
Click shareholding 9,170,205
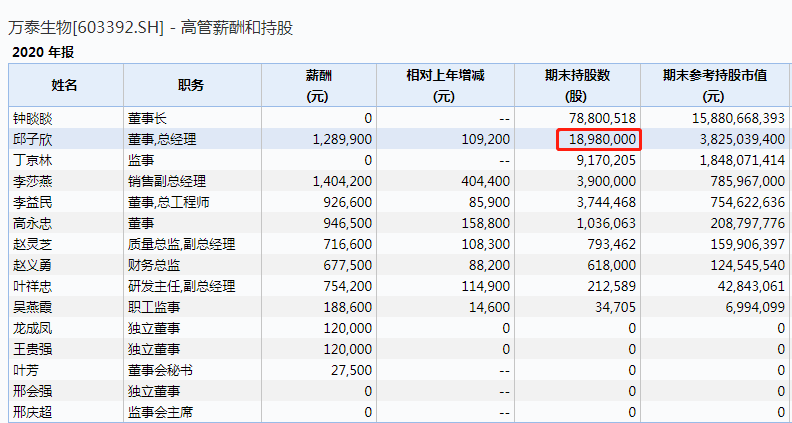606,161
